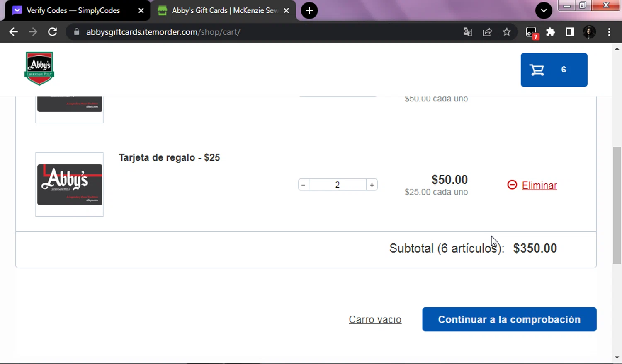
Task: Reload the cart page
Action: (x=52, y=32)
